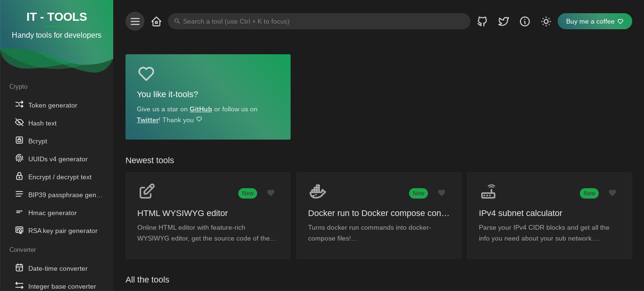The image size is (644, 291).
Task: Click the GitHub link in the star card
Action: pos(201,109)
